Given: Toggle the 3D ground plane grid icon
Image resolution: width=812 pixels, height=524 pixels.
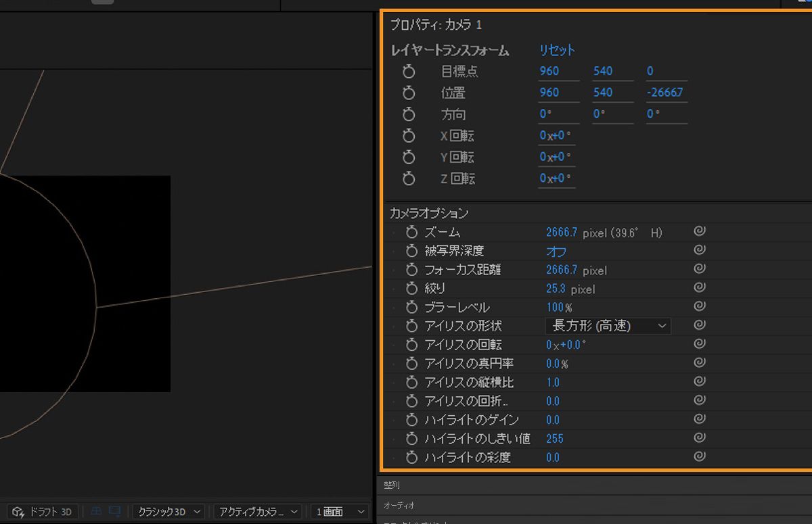Looking at the screenshot, I should coord(96,512).
